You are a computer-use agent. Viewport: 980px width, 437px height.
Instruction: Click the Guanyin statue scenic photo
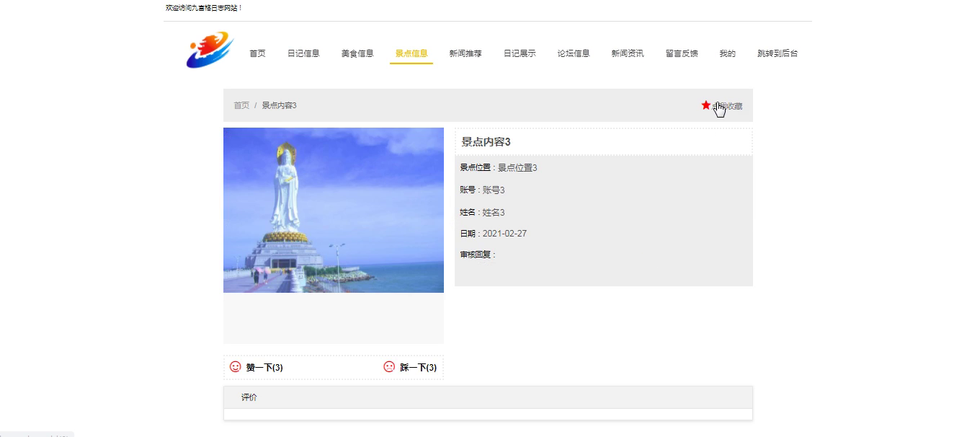click(334, 210)
